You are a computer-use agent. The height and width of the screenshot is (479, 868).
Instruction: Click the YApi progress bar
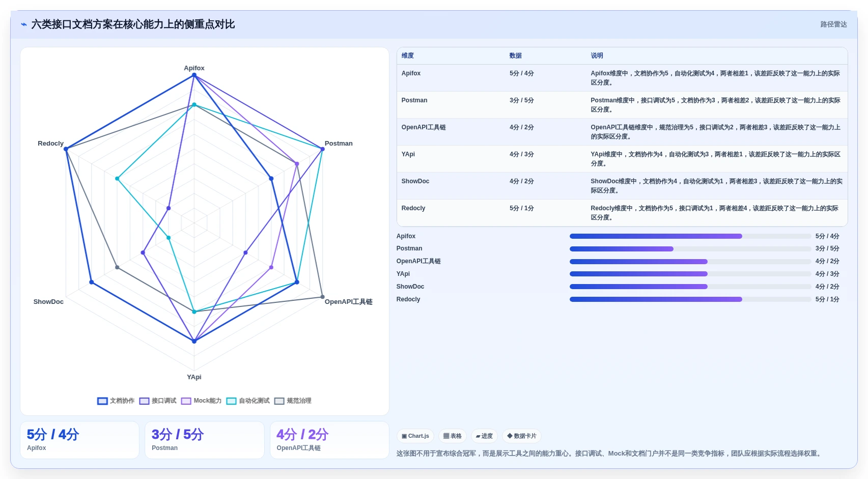(690, 274)
